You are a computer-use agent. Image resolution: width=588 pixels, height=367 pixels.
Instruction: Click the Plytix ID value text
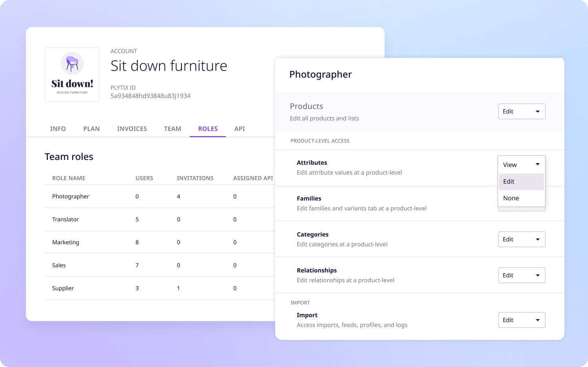[x=151, y=96]
